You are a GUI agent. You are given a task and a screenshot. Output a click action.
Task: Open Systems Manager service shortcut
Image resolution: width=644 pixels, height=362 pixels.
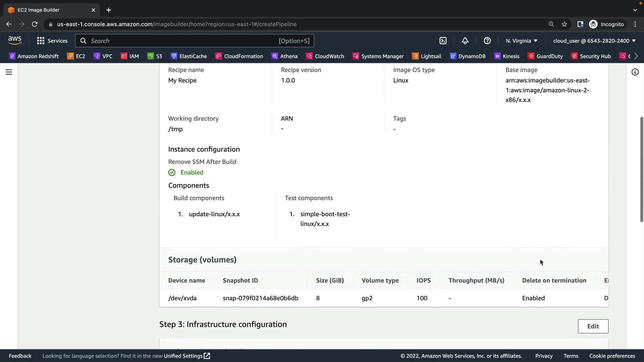click(378, 56)
